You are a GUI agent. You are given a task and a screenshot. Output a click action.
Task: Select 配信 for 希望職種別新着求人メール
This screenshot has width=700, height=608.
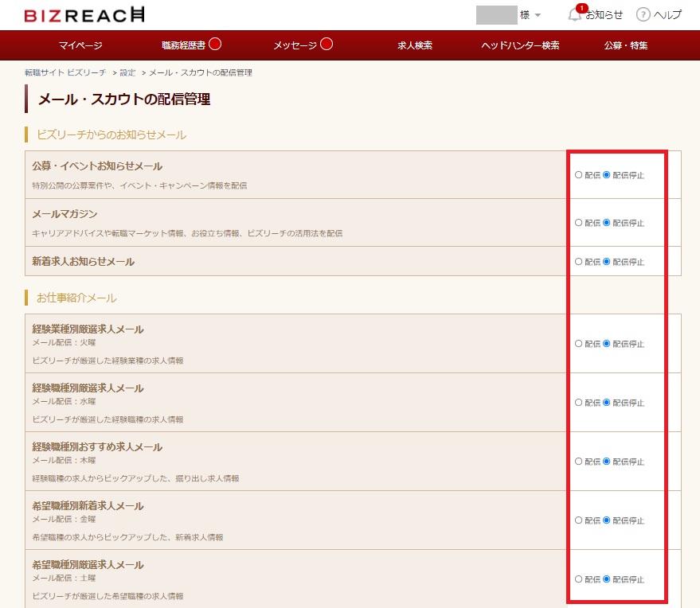pyautogui.click(x=579, y=520)
